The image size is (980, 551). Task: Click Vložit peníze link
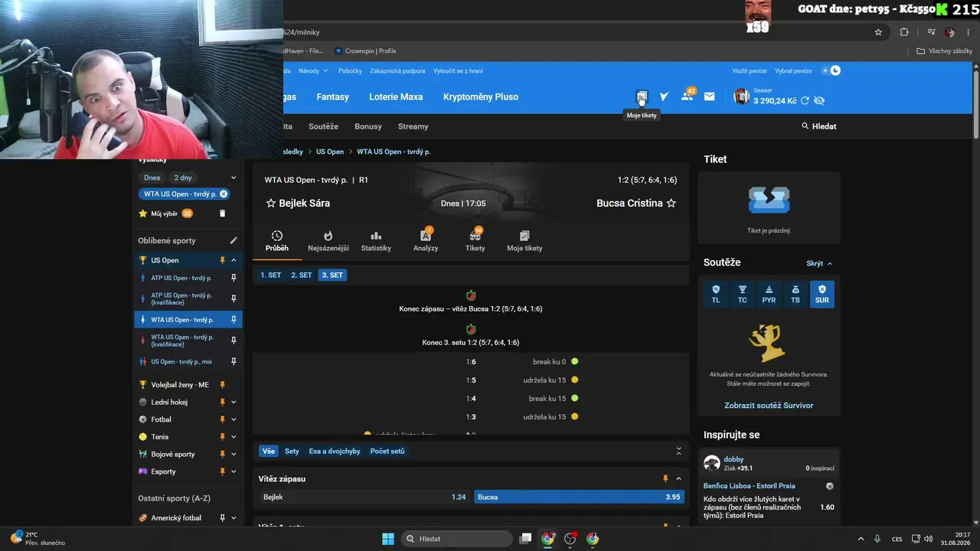coord(748,71)
